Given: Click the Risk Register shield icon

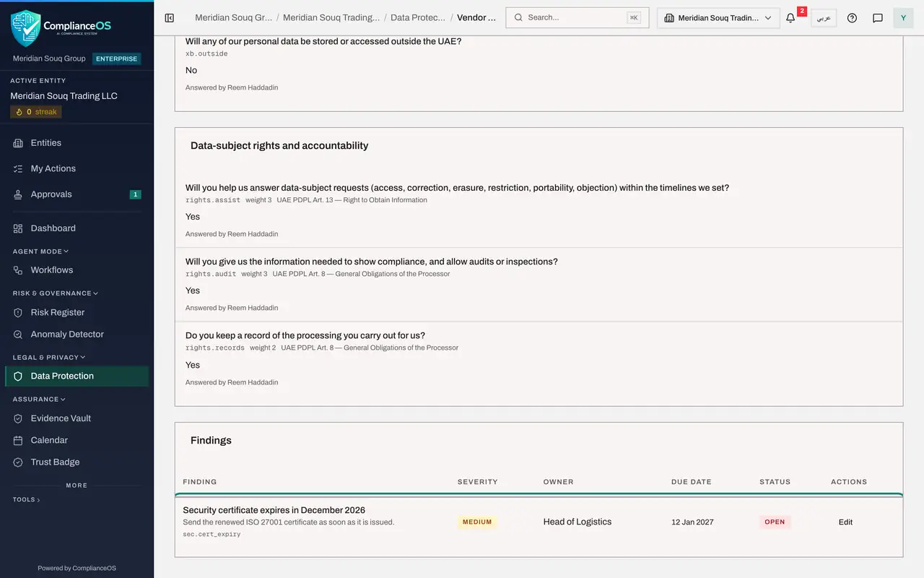Looking at the screenshot, I should coord(18,313).
